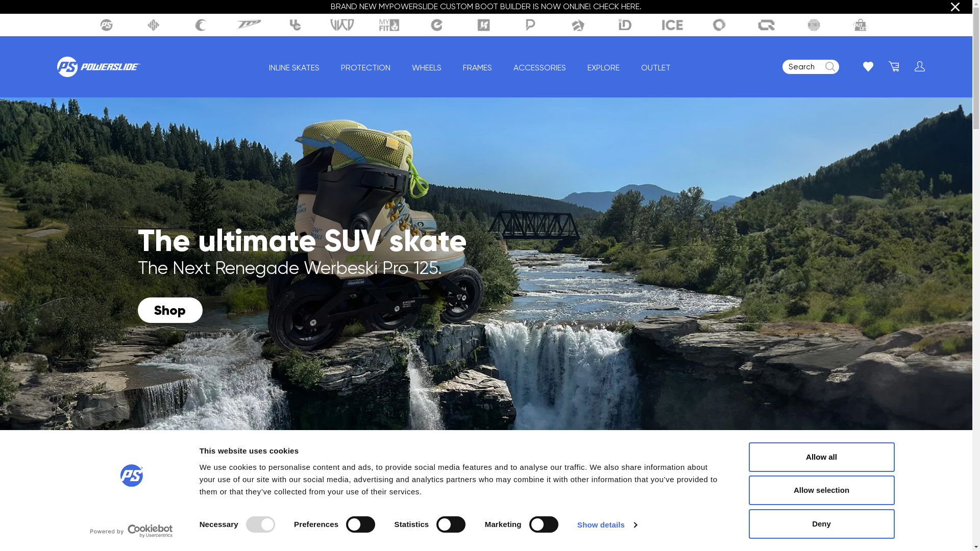Viewport: 980px width, 551px height.
Task: Select the crescent moon brand logo
Action: (x=201, y=25)
